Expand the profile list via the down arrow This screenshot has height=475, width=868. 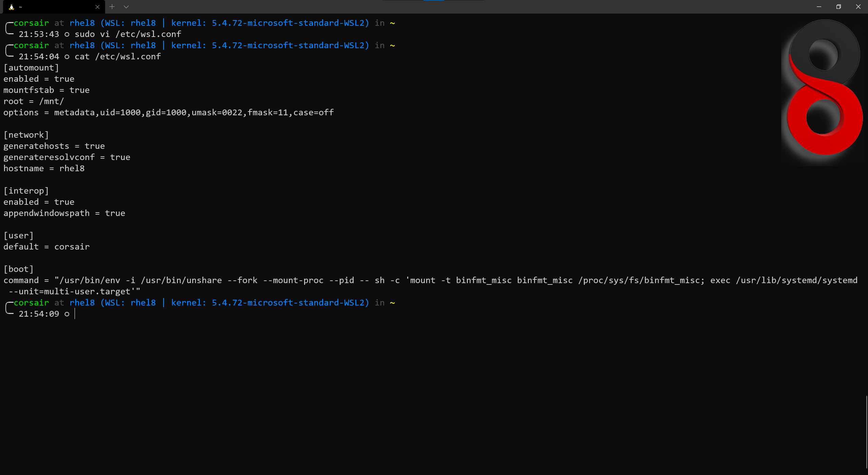(x=126, y=7)
